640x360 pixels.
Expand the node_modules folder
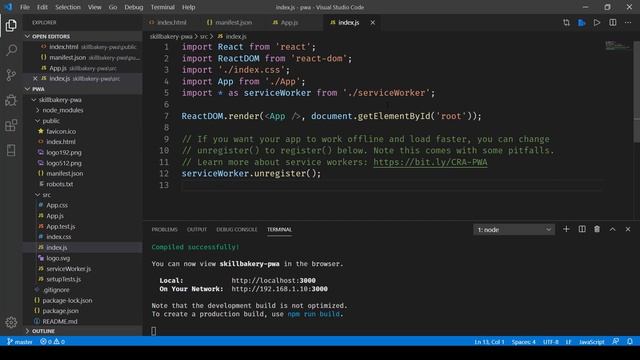[83, 110]
